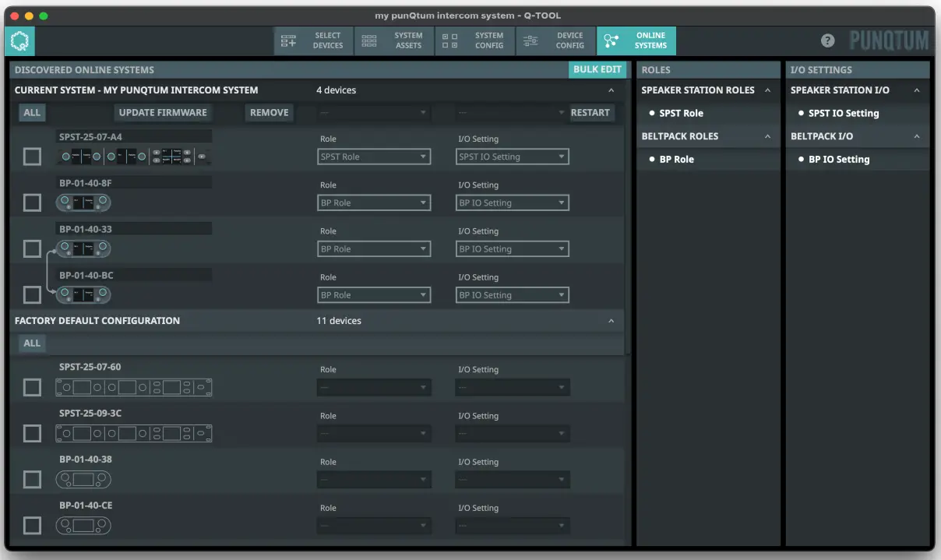
Task: Collapse the Beltpack I/O group
Action: pos(916,136)
